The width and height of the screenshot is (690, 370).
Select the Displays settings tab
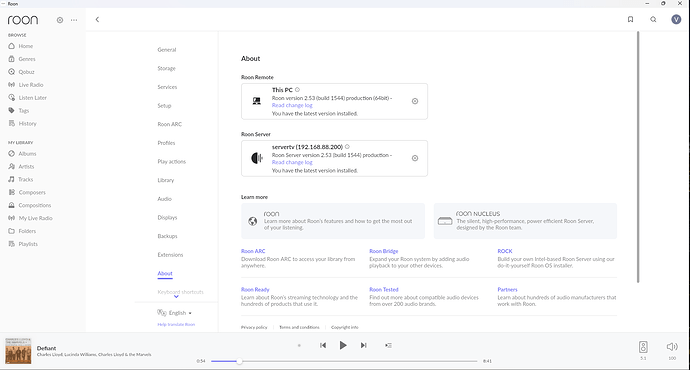pyautogui.click(x=167, y=217)
